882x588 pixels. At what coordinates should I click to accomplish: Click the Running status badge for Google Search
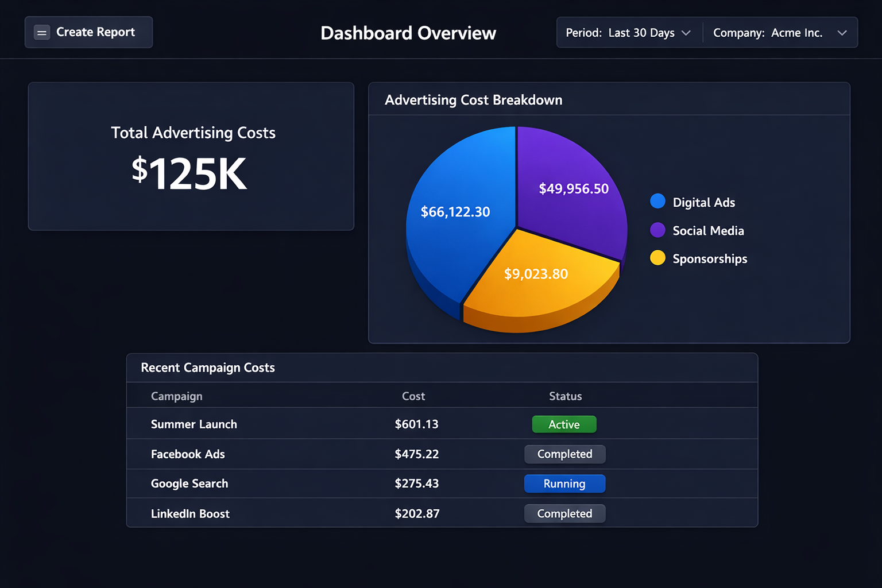coord(564,484)
